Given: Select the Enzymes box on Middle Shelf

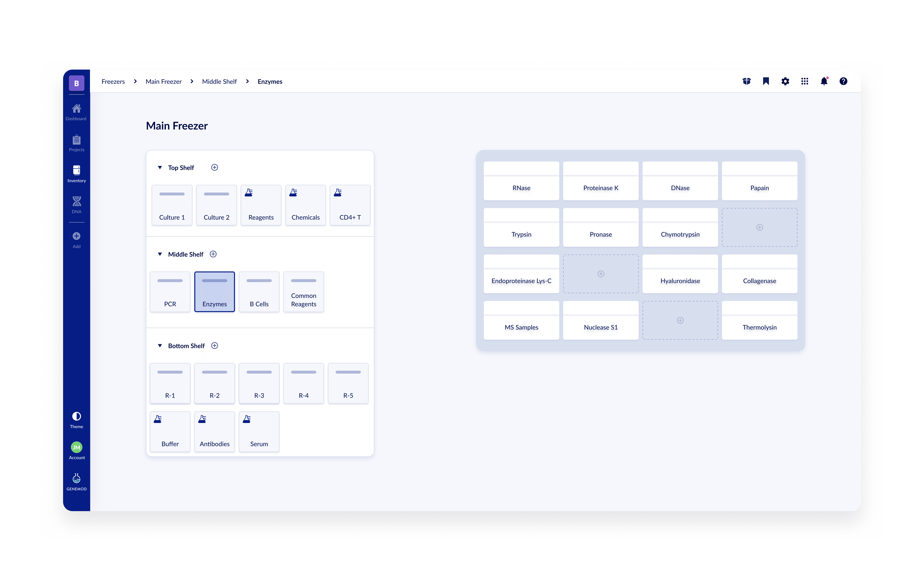Looking at the screenshot, I should pyautogui.click(x=215, y=292).
